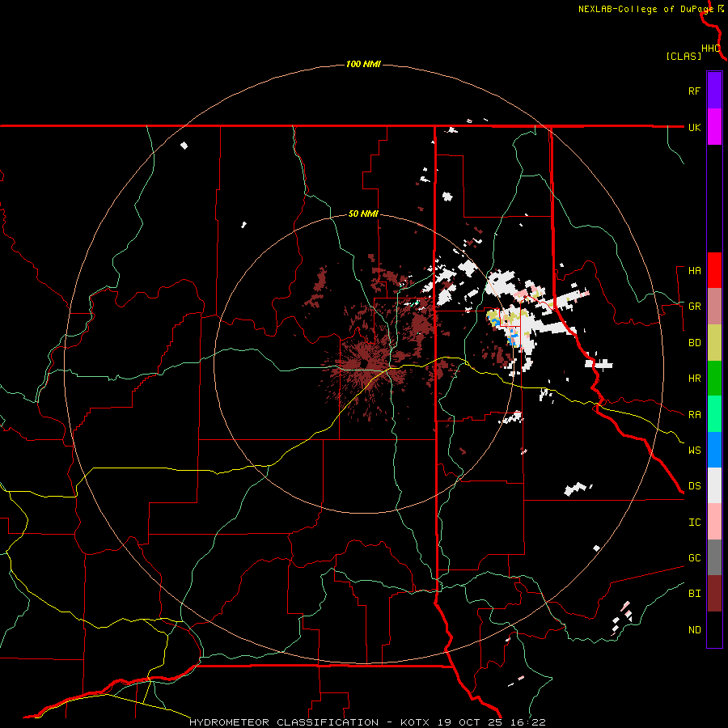Click the RA light green legend swatch
Image resolution: width=728 pixels, height=728 pixels.
pyautogui.click(x=714, y=414)
